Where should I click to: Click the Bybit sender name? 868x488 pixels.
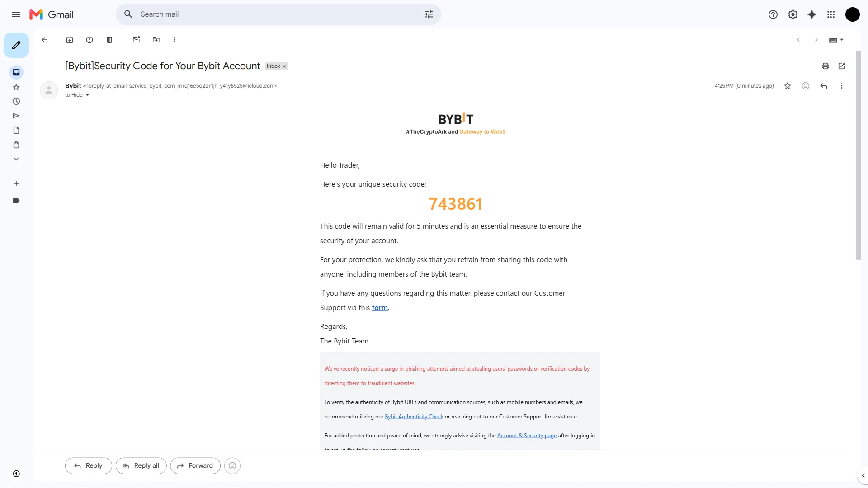point(73,86)
